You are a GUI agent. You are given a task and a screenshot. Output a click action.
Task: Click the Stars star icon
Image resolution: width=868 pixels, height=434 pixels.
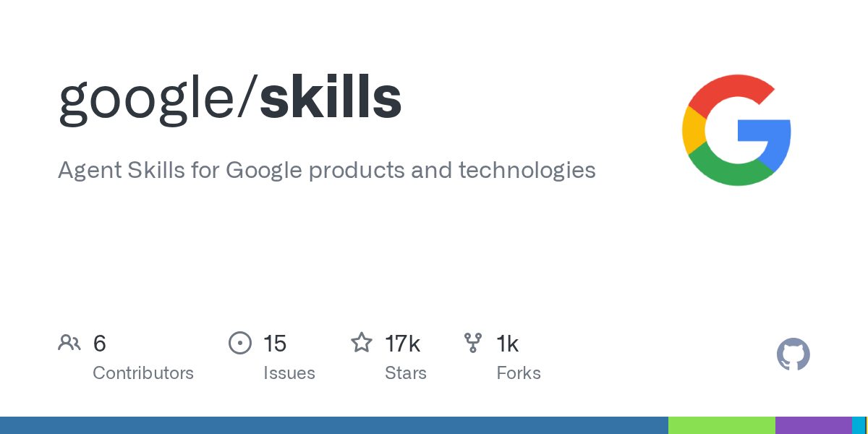pos(362,342)
